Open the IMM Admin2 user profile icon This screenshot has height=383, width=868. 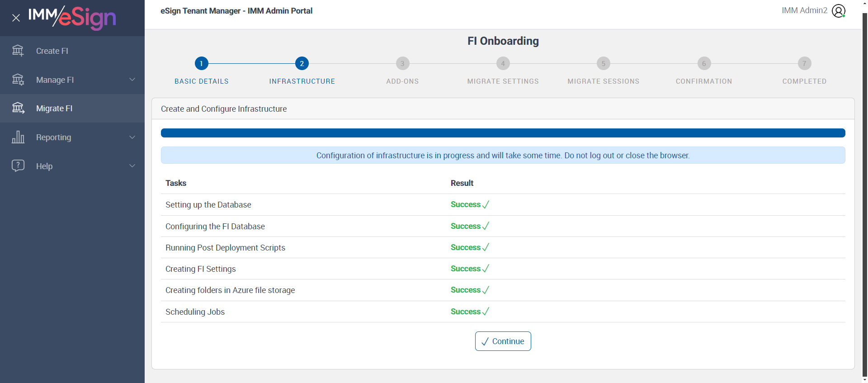[x=839, y=11]
